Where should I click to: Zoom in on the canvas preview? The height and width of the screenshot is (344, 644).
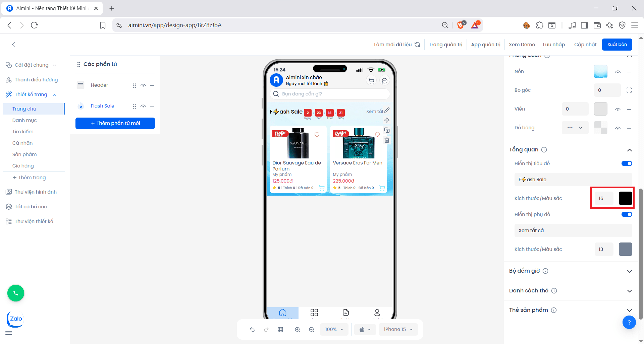tap(298, 330)
